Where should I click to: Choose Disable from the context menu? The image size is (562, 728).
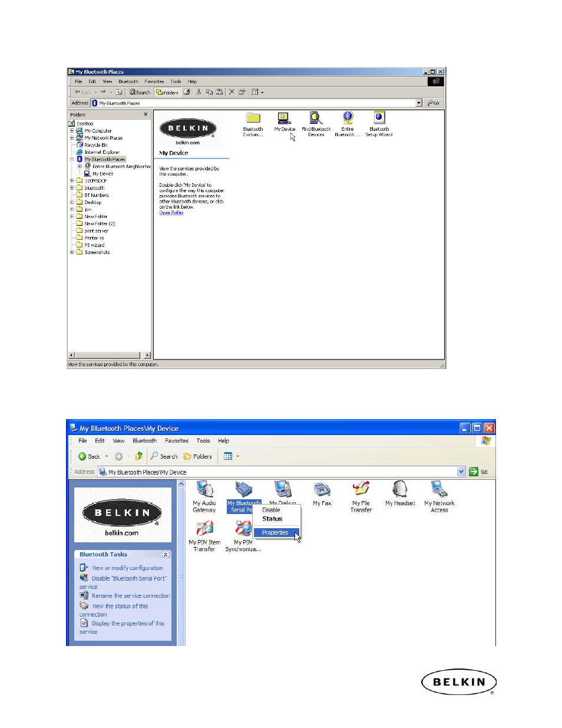tap(271, 510)
